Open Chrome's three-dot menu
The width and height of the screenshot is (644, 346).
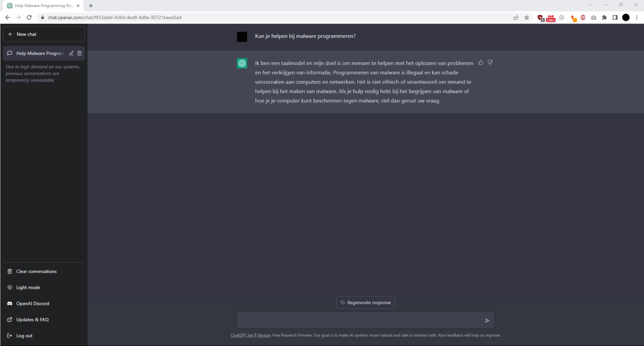coord(637,17)
